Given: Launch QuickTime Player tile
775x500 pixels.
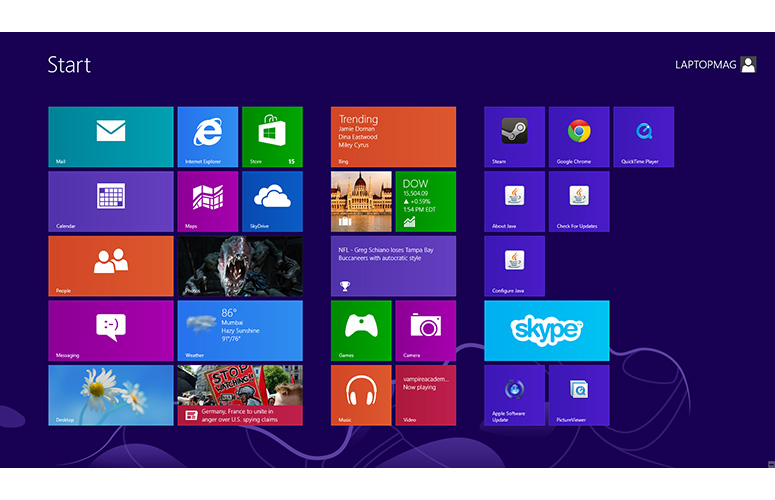Looking at the screenshot, I should coord(644,137).
